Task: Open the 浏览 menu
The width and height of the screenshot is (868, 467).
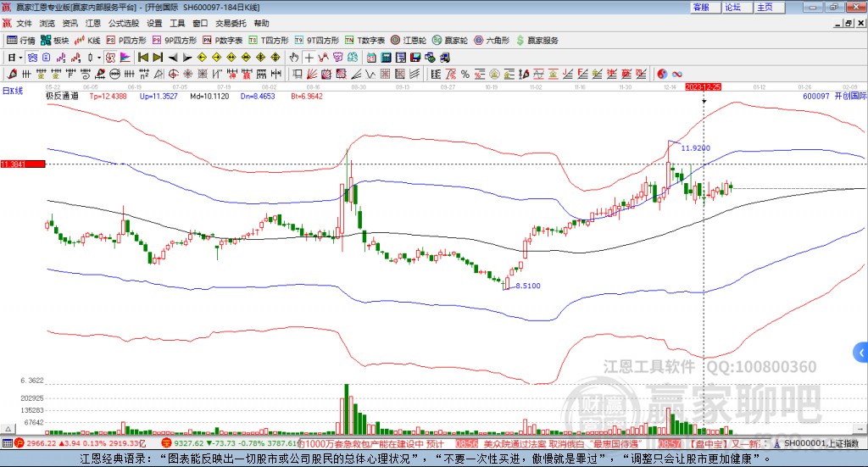Action: pos(47,23)
